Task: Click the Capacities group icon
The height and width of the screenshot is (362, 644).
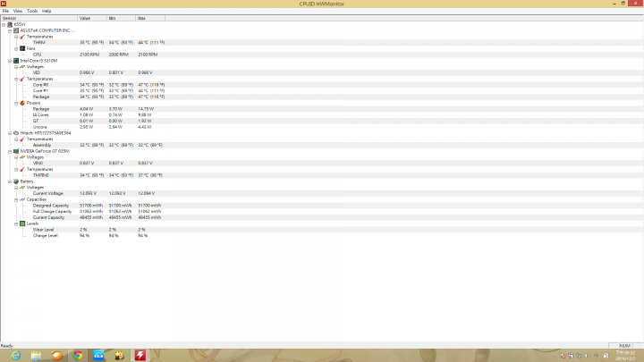Action: coord(22,199)
